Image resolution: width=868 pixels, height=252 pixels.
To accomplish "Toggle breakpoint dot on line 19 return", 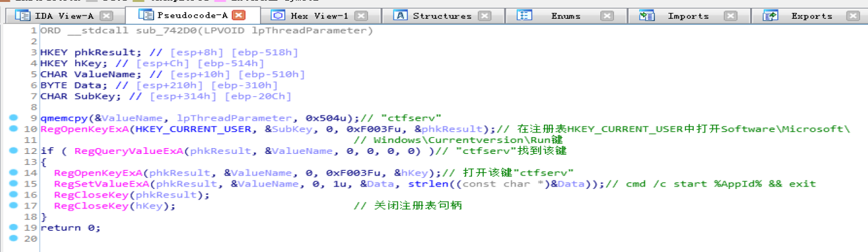I will click(13, 228).
